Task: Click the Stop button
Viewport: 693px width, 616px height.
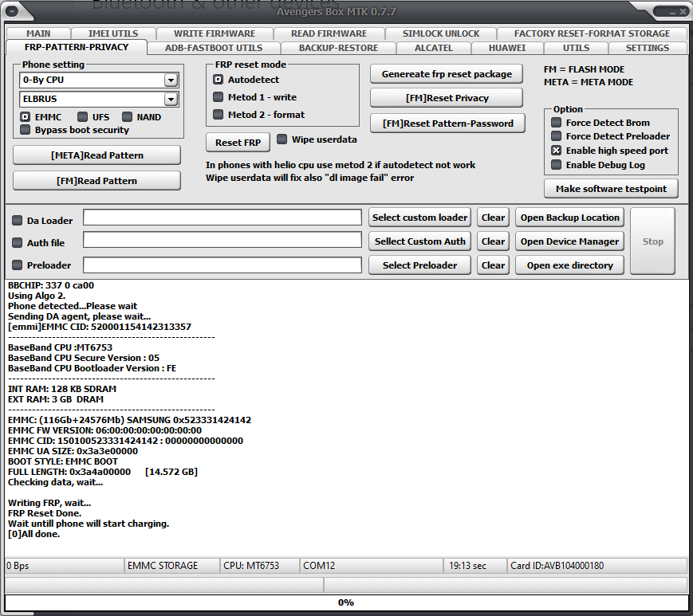Action: 652,241
